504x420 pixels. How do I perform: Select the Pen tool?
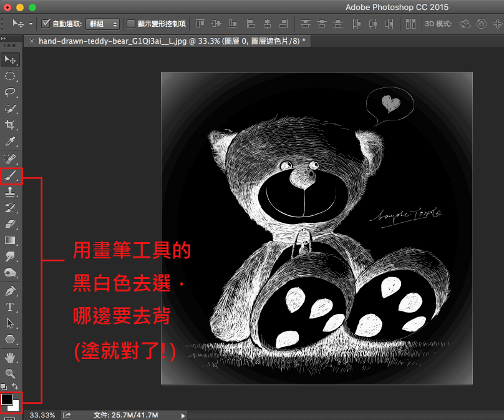(10, 291)
